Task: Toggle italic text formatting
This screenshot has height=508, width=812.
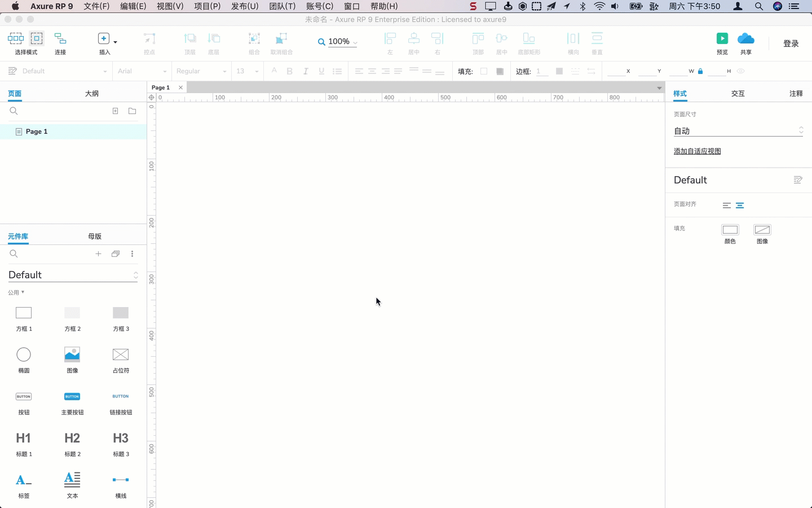Action: pos(306,71)
